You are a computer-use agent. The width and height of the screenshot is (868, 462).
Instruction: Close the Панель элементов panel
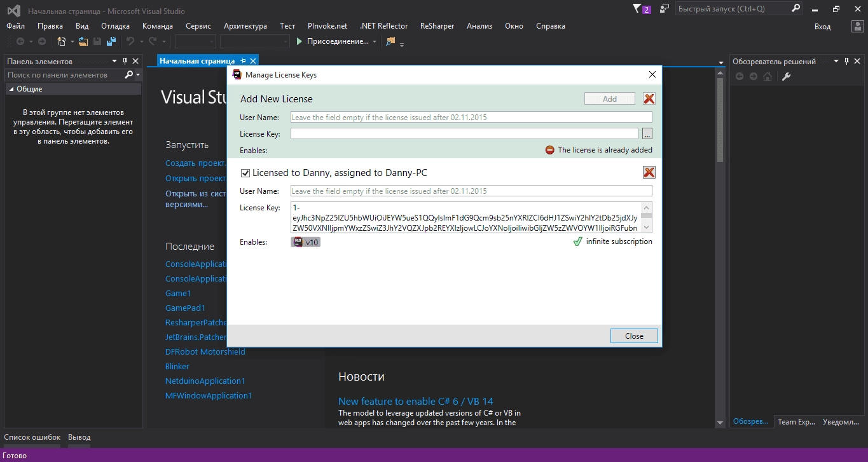tap(135, 61)
